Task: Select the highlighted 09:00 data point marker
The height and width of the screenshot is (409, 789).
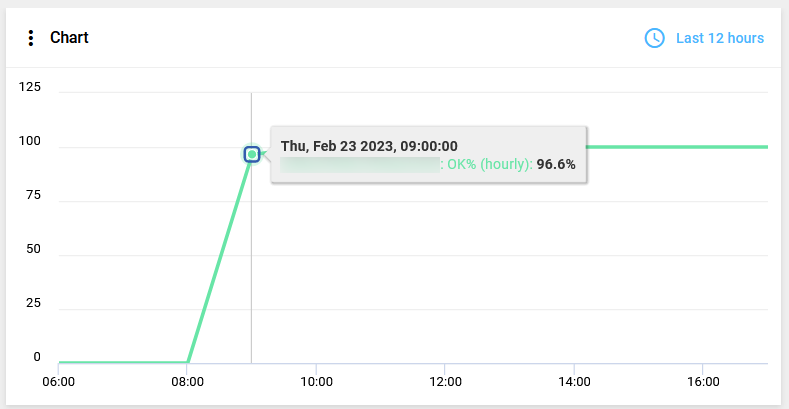Action: coord(252,154)
